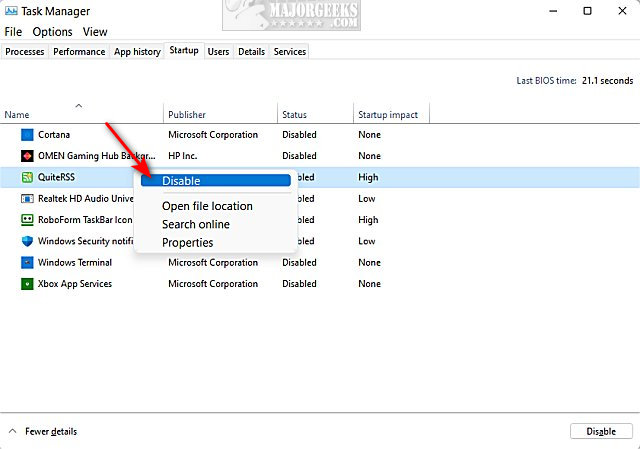Switch to the Services tab
Screen dimensions: 640x449
click(290, 52)
